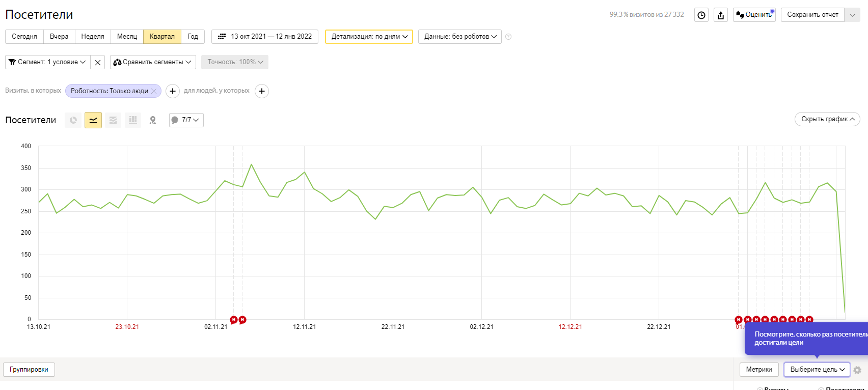868x390 pixels.
Task: Click the gear settings icon near goals
Action: 857,370
